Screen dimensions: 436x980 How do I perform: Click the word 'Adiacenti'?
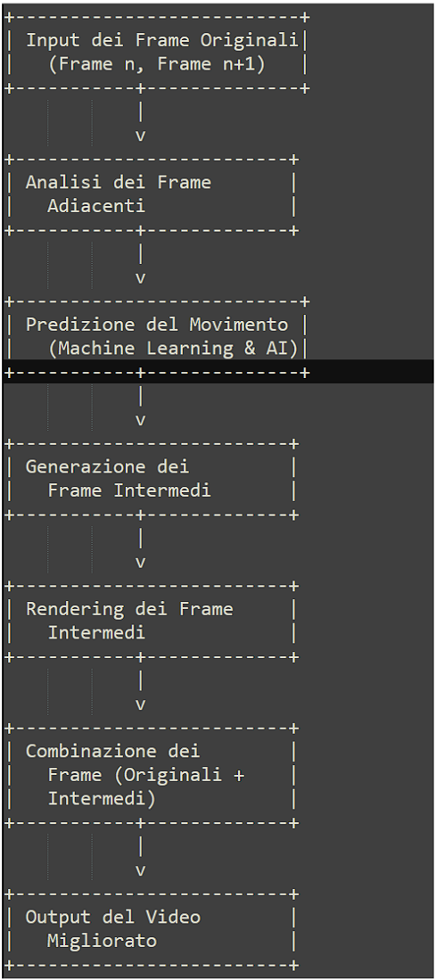pos(97,206)
